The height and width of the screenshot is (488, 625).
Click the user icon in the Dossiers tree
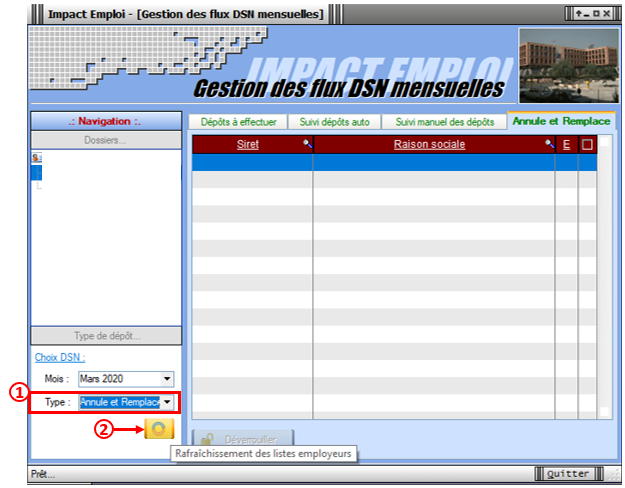point(36,158)
